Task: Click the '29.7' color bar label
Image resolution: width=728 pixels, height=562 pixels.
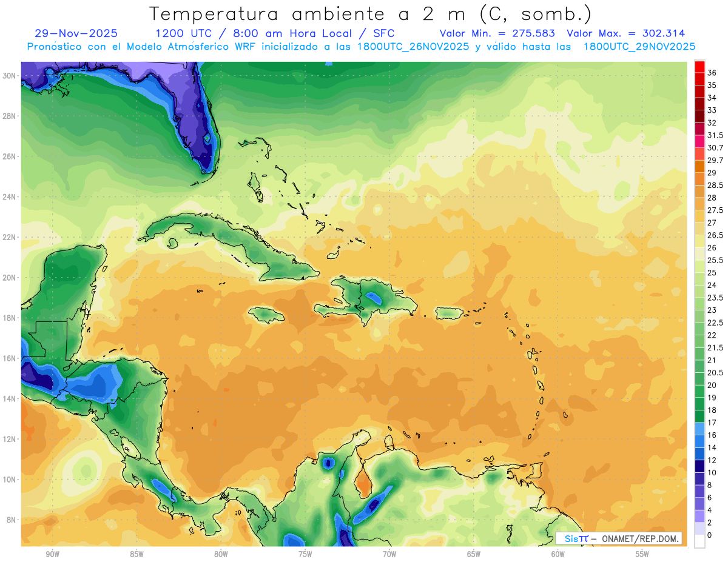Action: (x=715, y=160)
